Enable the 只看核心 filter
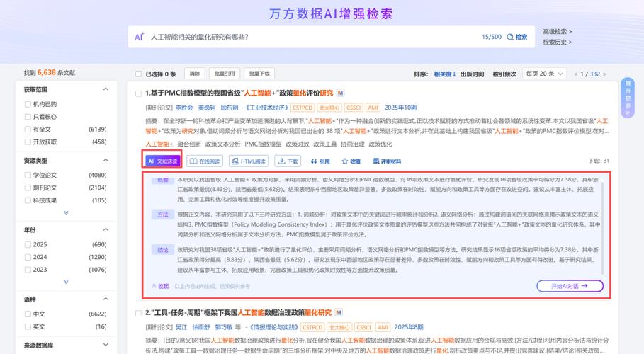Viewport: 644px width, 354px height. [x=28, y=117]
